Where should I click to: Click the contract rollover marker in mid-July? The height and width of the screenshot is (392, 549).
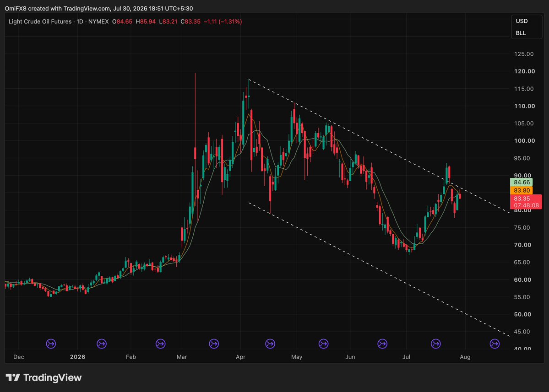click(435, 344)
